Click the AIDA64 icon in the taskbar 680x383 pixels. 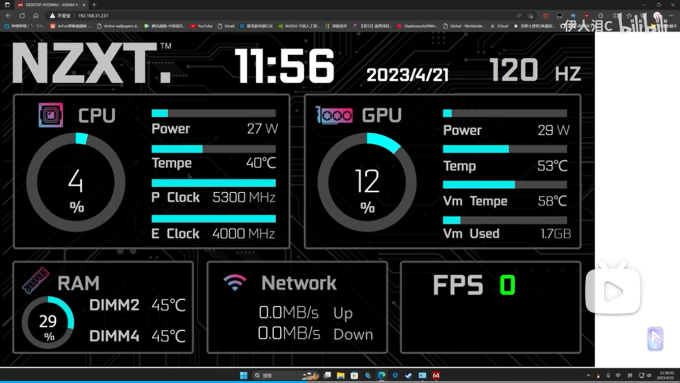point(436,375)
